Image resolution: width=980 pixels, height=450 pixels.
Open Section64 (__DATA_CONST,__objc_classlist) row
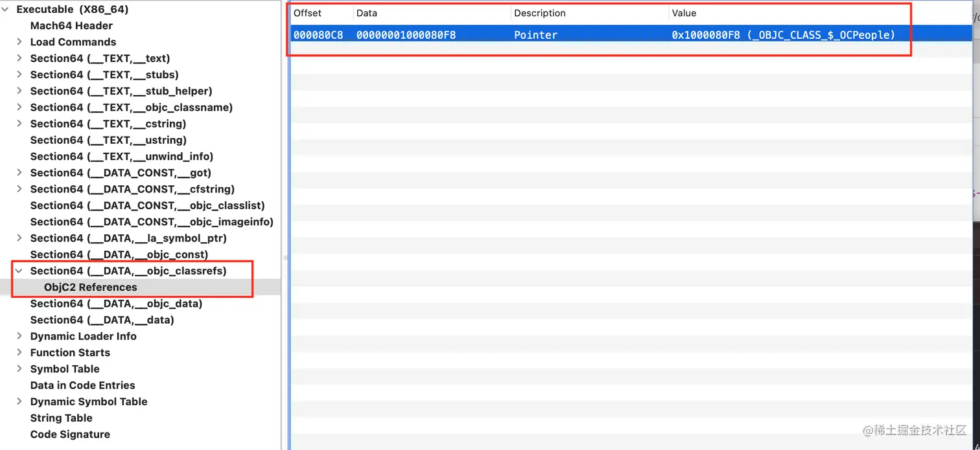click(x=148, y=205)
